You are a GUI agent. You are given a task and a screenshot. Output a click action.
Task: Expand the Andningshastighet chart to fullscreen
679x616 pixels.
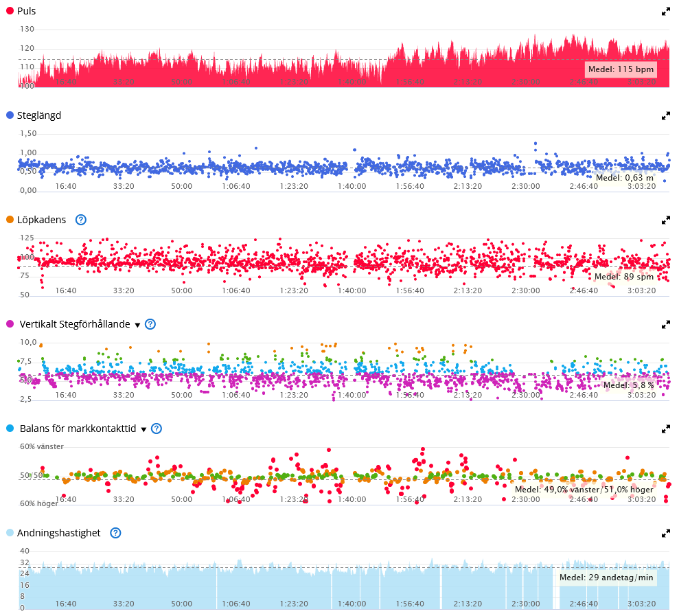click(x=665, y=534)
